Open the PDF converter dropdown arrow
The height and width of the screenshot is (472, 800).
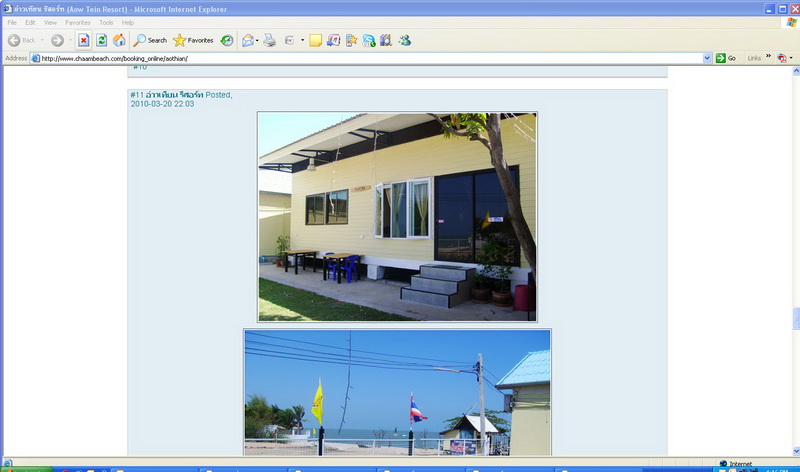pyautogui.click(x=791, y=58)
